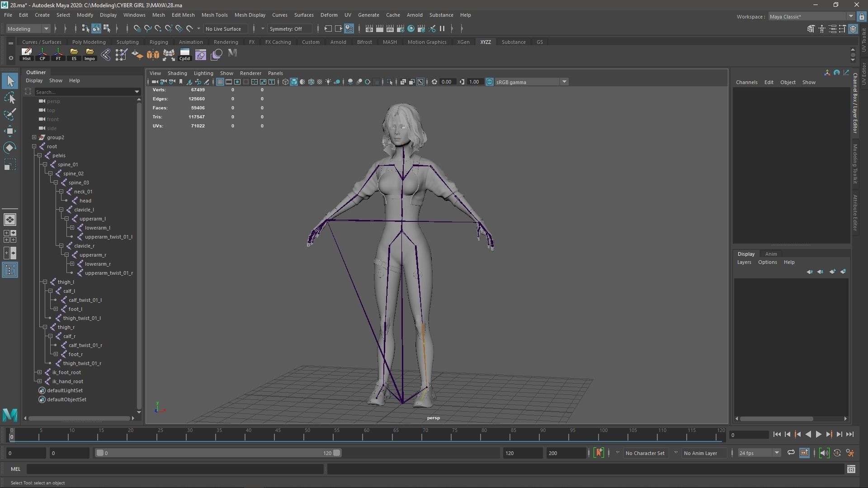
Task: Click the range slider bar handle at 120
Action: click(x=337, y=453)
